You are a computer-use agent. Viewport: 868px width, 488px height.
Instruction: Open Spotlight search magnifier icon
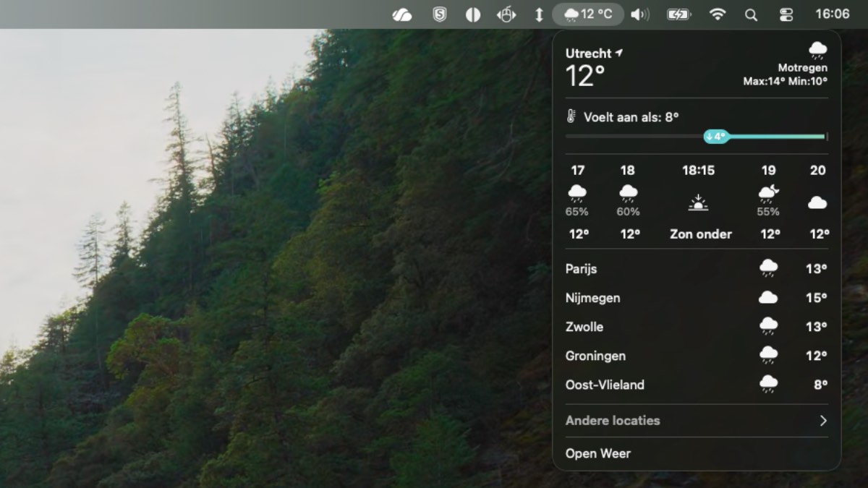point(752,14)
